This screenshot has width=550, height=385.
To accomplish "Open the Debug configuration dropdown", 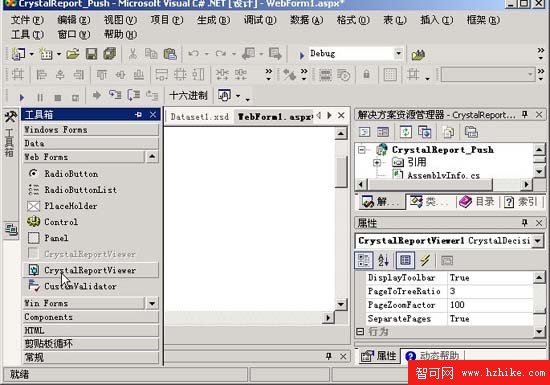I will 398,54.
